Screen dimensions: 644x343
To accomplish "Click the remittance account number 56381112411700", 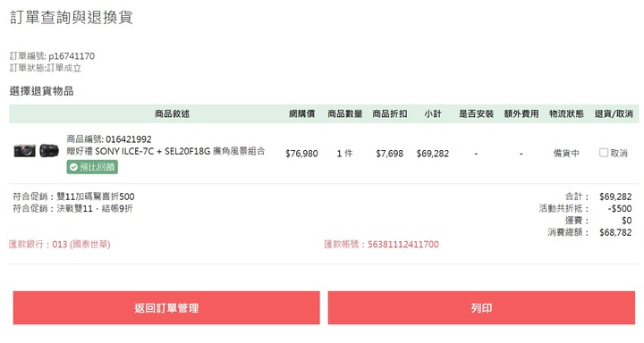I will (402, 245).
